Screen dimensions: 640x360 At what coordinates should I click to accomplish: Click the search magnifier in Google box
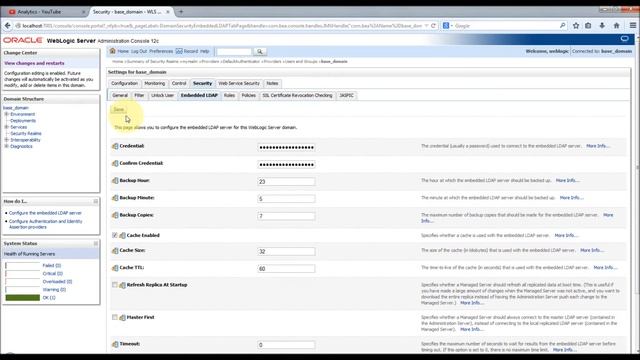pyautogui.click(x=562, y=25)
